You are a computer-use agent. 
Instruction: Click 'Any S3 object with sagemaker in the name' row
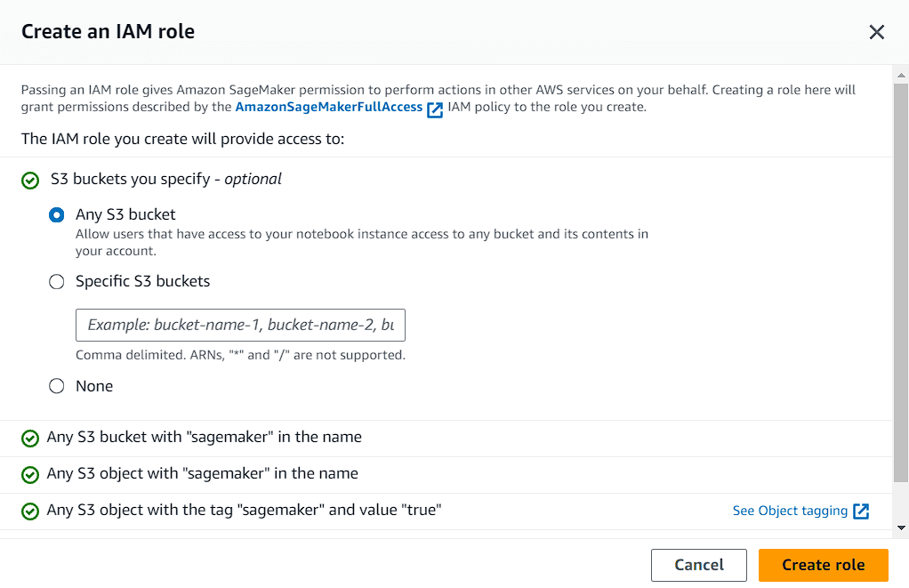(203, 473)
